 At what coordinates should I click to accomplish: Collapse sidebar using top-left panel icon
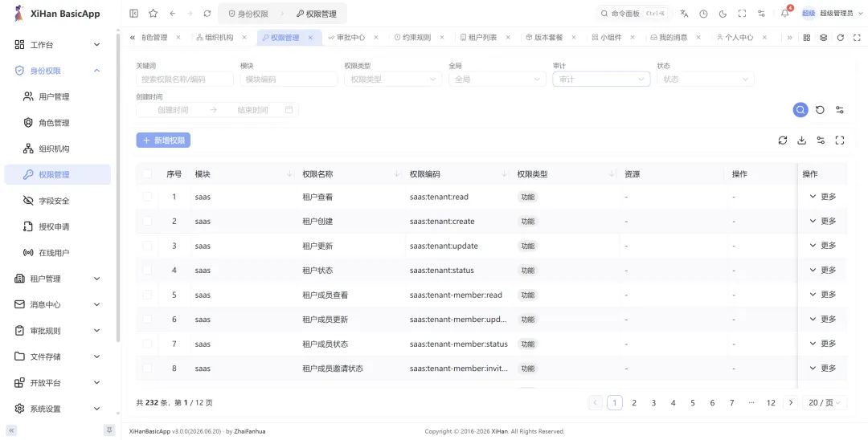(x=134, y=14)
